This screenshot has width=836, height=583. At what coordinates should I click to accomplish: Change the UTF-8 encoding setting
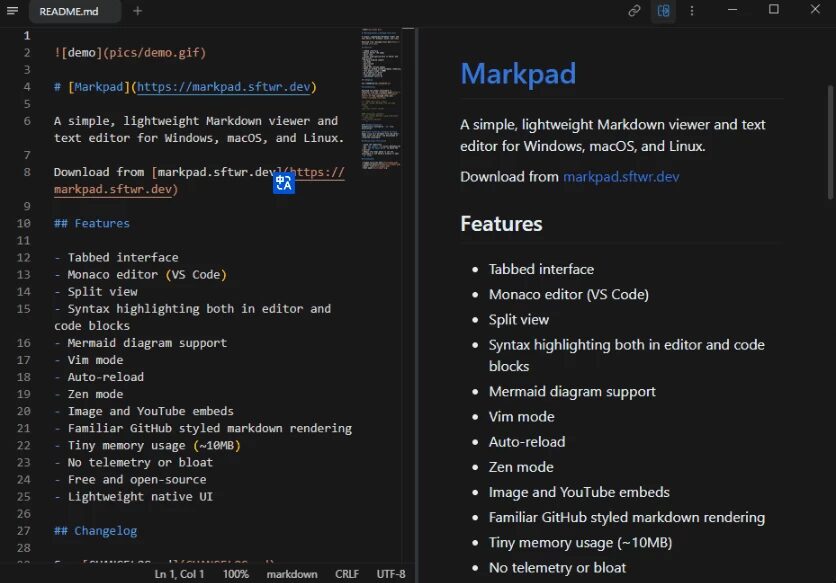pyautogui.click(x=391, y=574)
